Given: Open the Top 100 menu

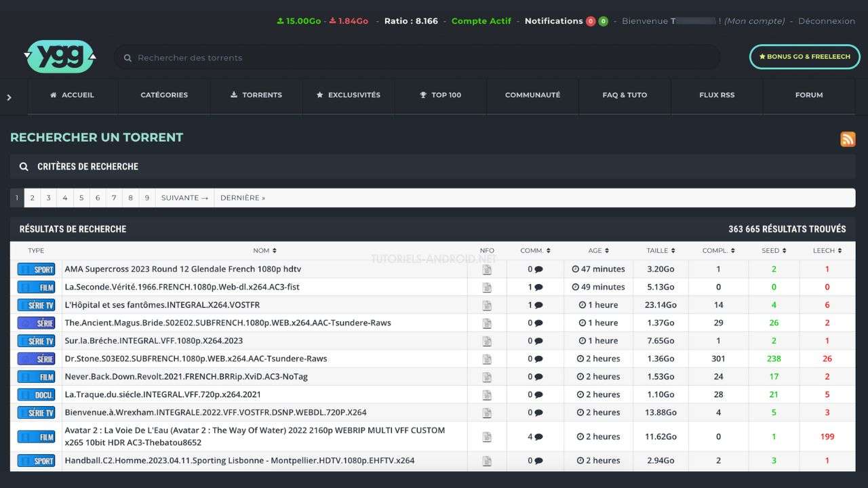Looking at the screenshot, I should coord(441,95).
